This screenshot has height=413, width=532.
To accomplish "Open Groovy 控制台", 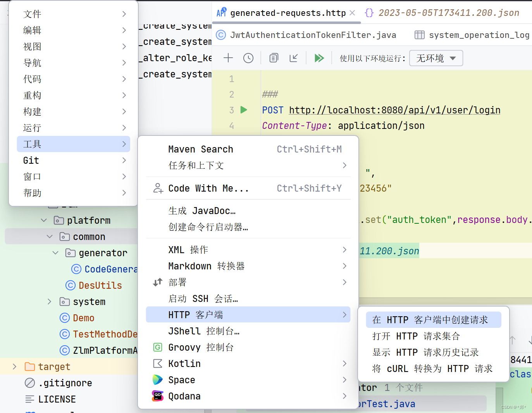I will (x=248, y=347).
